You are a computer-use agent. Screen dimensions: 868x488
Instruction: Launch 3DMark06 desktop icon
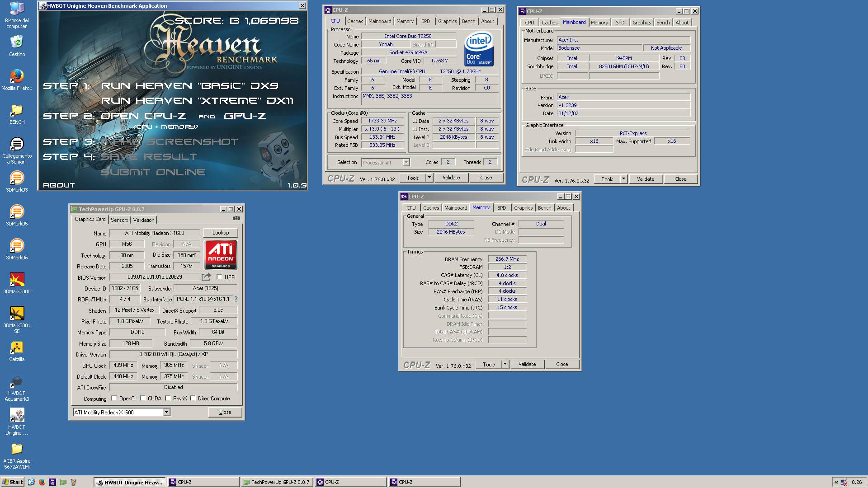click(17, 249)
